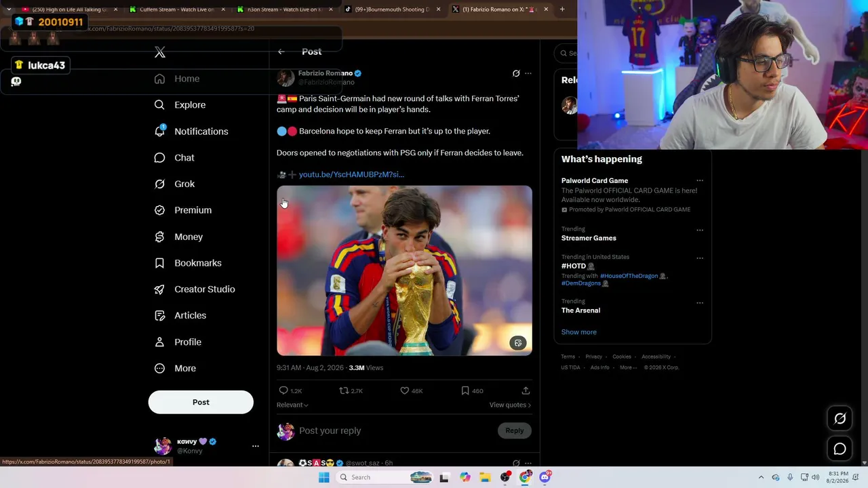Expand the footer More link
This screenshot has width=868, height=488.
click(x=628, y=367)
